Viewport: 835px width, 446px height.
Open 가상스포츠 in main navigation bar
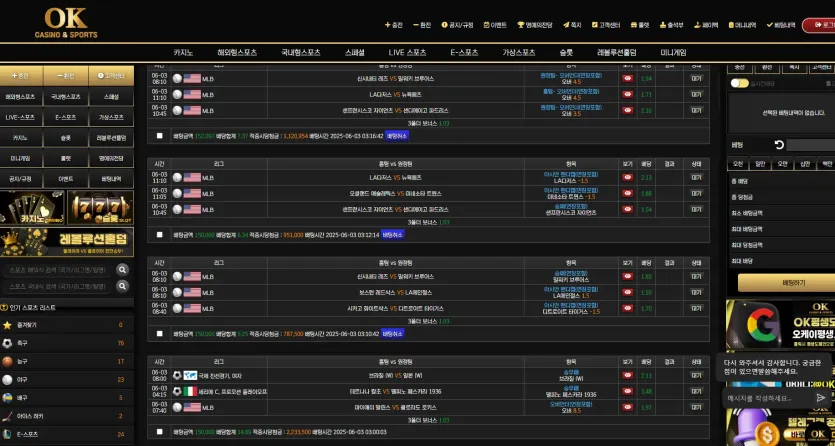click(x=519, y=53)
